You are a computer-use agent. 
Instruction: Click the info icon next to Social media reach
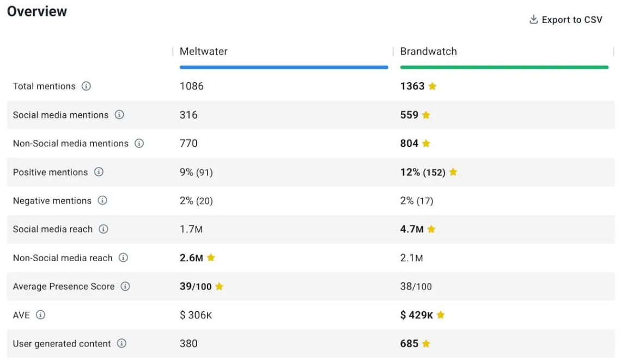click(x=103, y=229)
